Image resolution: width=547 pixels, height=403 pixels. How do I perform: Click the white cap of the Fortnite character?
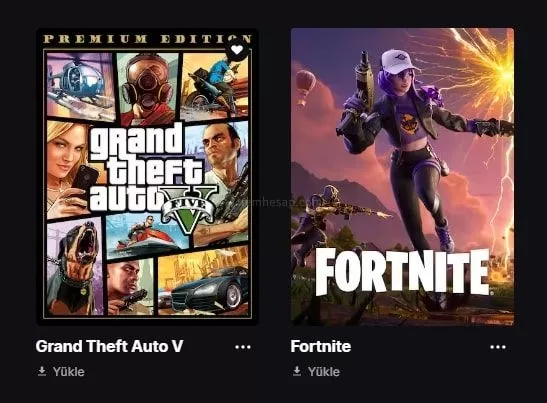point(399,62)
